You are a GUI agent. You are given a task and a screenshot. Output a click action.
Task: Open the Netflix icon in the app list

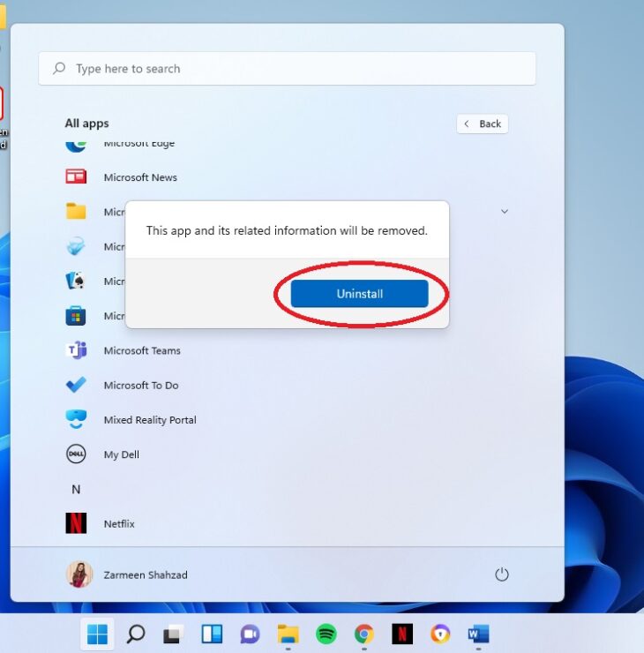(76, 523)
